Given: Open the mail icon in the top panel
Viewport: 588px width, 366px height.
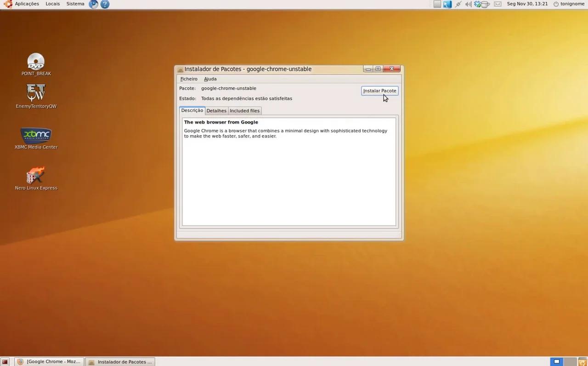Looking at the screenshot, I should coord(498,4).
